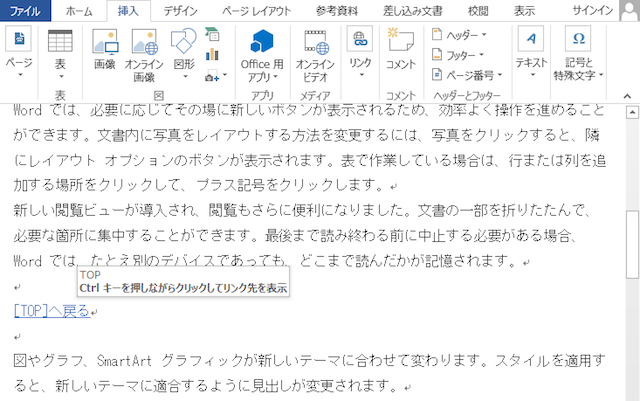
Task: Click paragraph starting 図やグラフ、SmartArt
Action: tap(309, 373)
